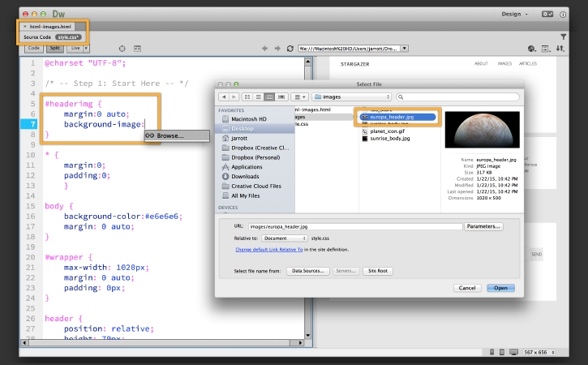Open All My Files in sidebar
588x365 pixels.
click(245, 195)
